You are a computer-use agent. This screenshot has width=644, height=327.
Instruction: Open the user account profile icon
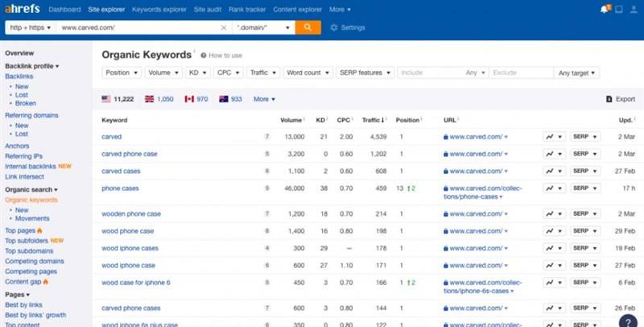(634, 10)
